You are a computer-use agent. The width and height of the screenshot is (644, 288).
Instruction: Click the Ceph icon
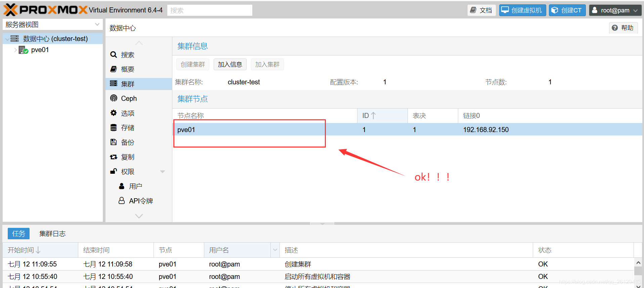[114, 98]
